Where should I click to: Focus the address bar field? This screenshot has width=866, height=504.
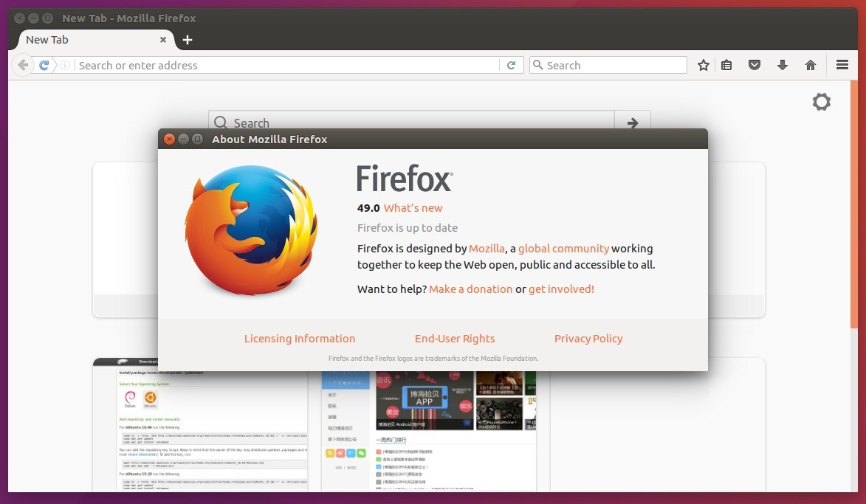point(287,65)
